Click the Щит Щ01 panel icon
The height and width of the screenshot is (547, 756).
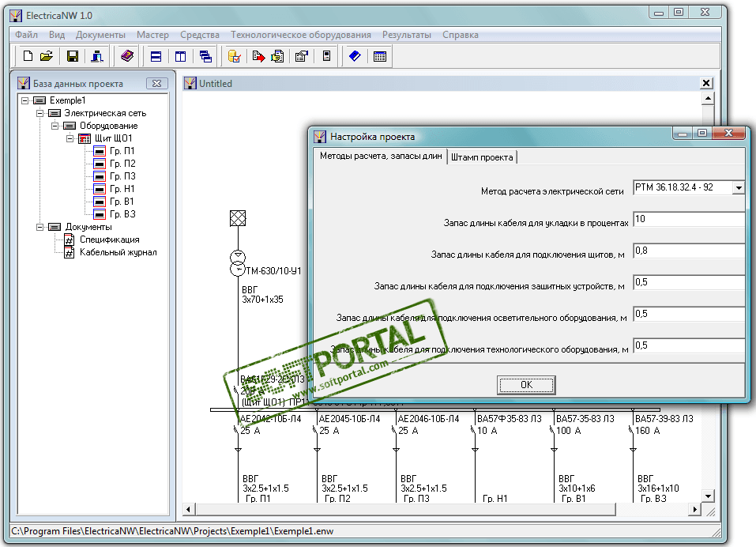[85, 138]
